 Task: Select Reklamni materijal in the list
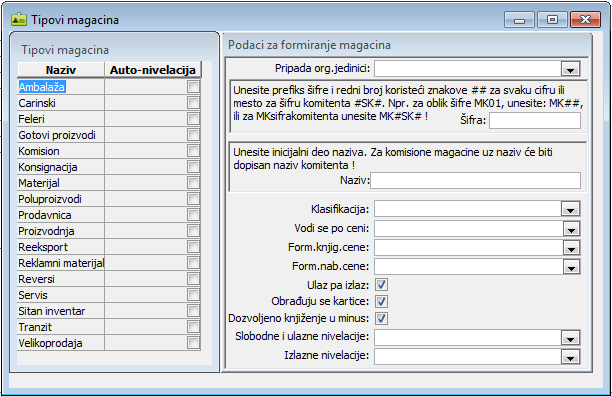point(61,263)
